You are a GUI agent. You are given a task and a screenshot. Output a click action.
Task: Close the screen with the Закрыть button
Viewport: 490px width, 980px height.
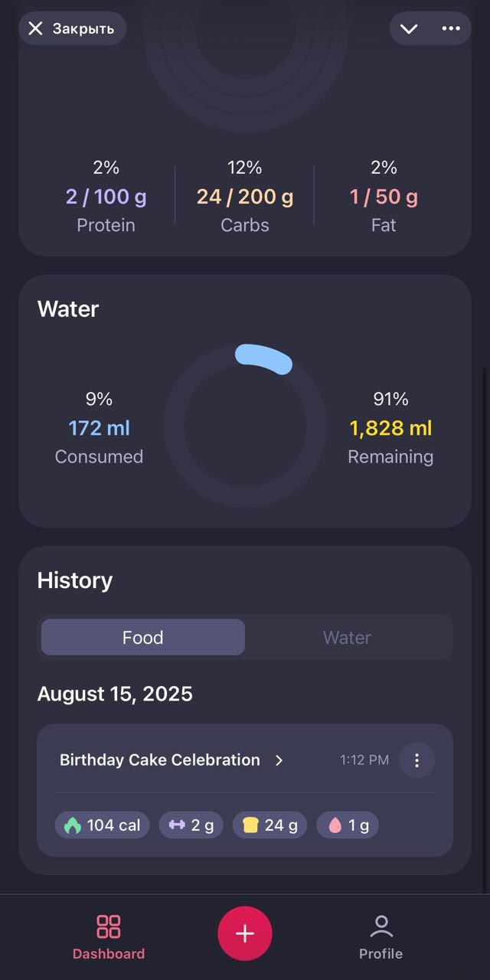72,28
